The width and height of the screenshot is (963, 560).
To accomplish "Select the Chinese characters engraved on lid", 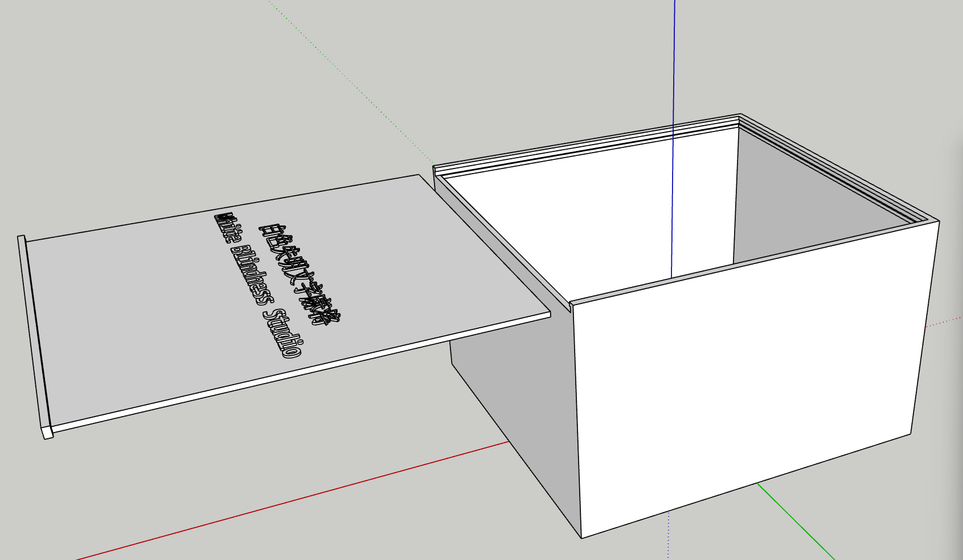I will 301,274.
